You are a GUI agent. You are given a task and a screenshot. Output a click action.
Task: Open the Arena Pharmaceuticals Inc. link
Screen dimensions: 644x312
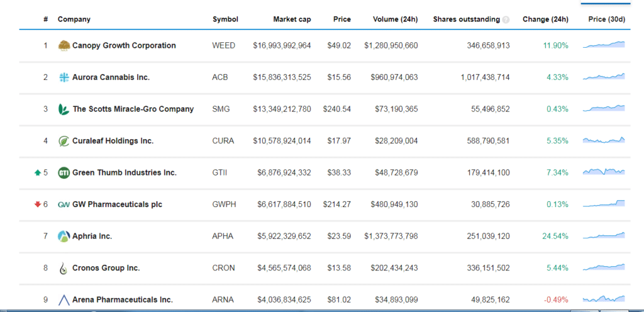coord(123,300)
